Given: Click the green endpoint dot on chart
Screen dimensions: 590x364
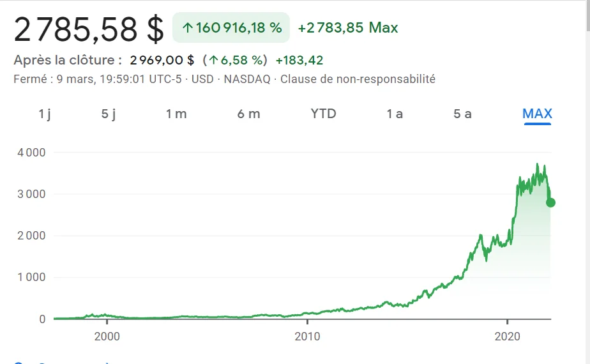Looking at the screenshot, I should click(550, 202).
